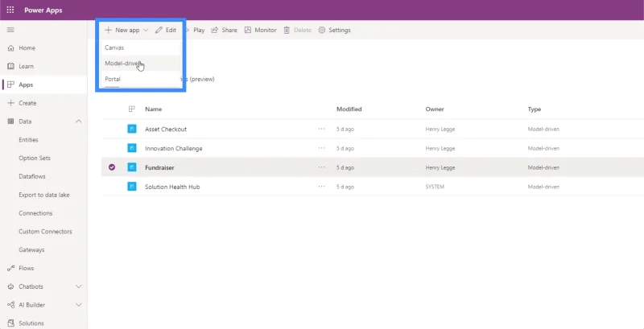
Task: Click Edit in the command bar
Action: pyautogui.click(x=166, y=30)
